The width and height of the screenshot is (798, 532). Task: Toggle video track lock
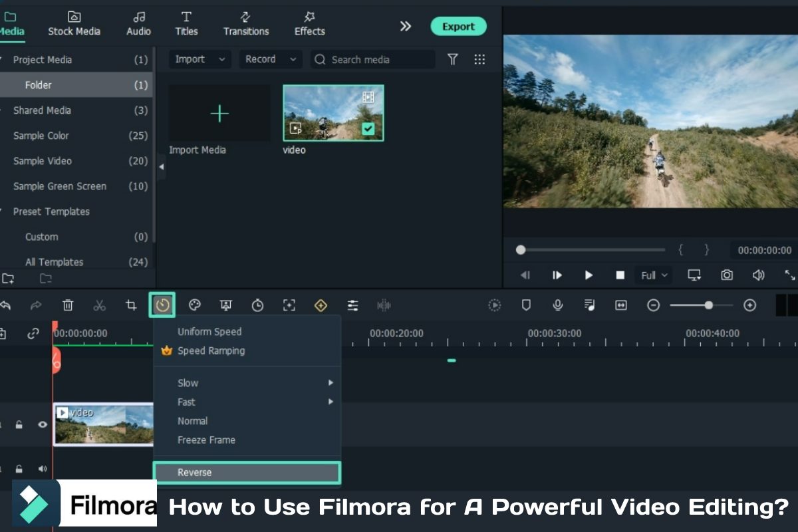(x=19, y=424)
